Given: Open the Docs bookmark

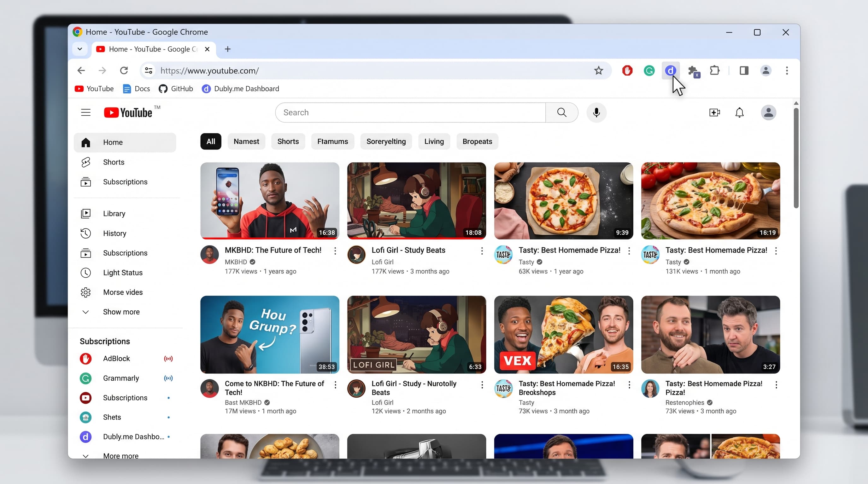Looking at the screenshot, I should click(x=137, y=89).
